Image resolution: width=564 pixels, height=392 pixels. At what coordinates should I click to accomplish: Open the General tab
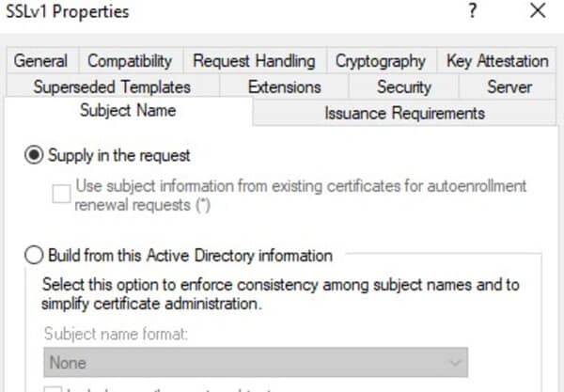tap(40, 61)
